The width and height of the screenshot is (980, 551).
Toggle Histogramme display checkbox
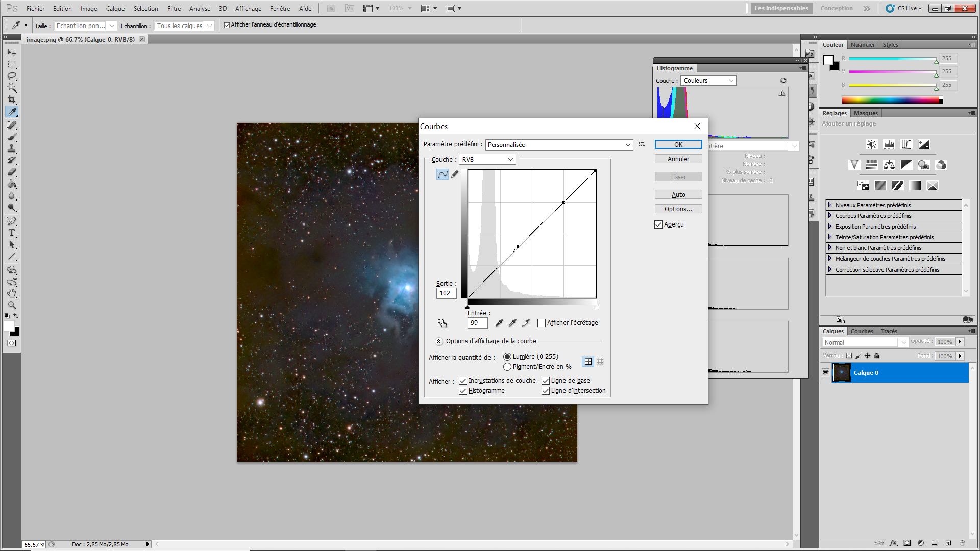[x=463, y=391]
